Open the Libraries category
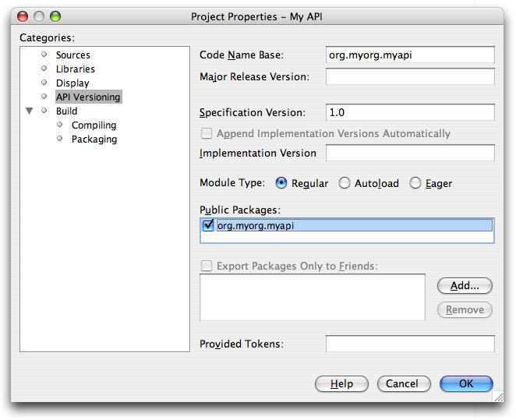This screenshot has height=420, width=516. pyautogui.click(x=75, y=69)
